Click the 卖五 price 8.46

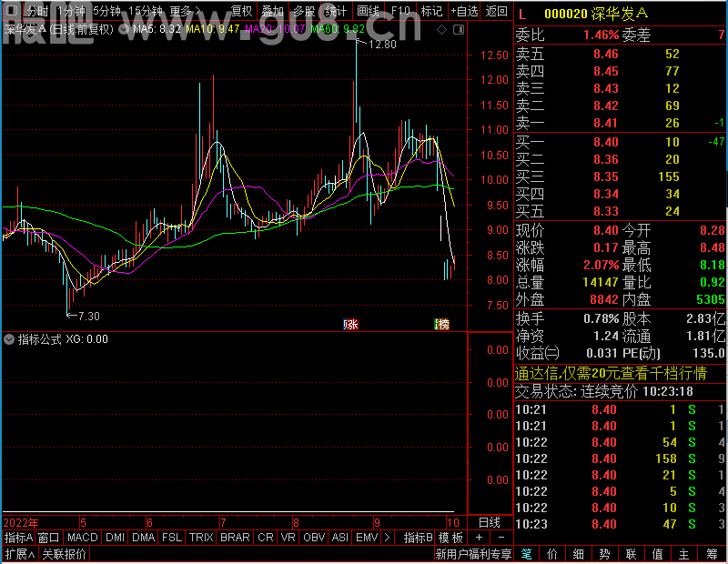pos(606,54)
